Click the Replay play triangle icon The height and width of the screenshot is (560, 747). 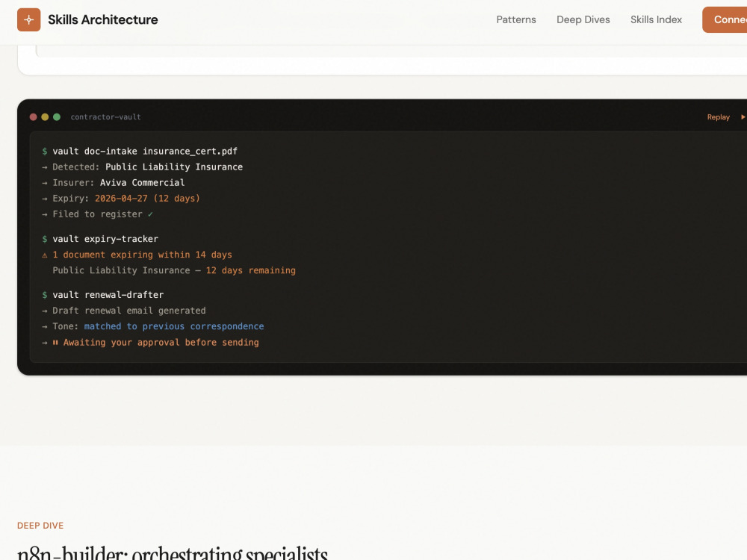(743, 116)
